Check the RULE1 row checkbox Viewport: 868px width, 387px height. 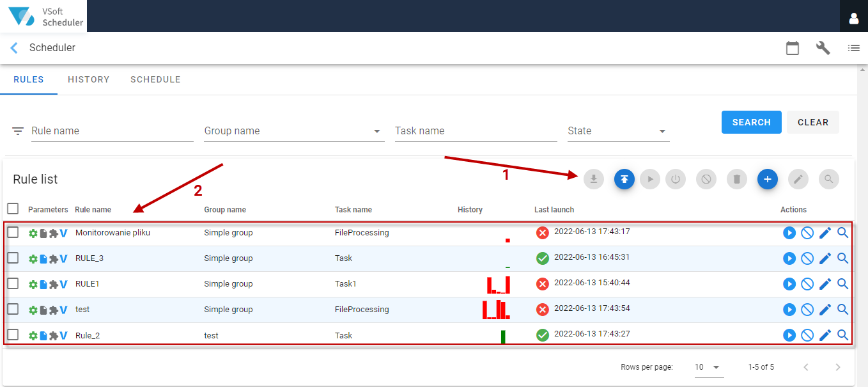pos(13,283)
